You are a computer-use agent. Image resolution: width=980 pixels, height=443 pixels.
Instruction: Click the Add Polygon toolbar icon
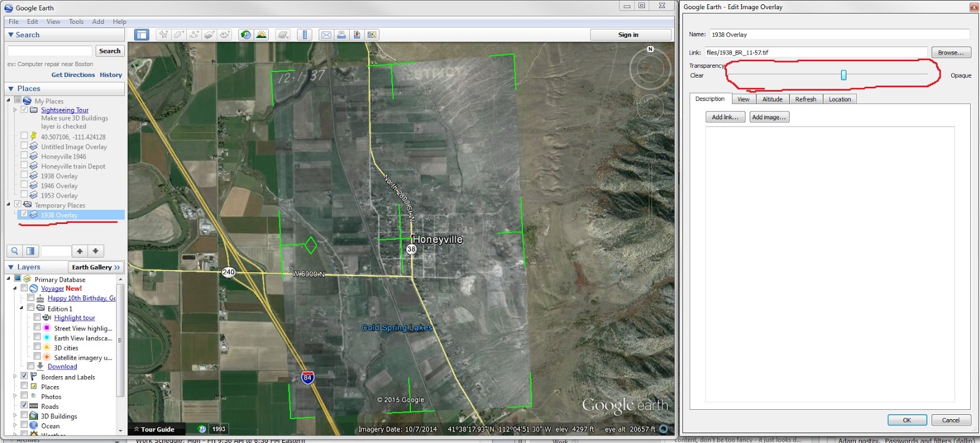[179, 35]
